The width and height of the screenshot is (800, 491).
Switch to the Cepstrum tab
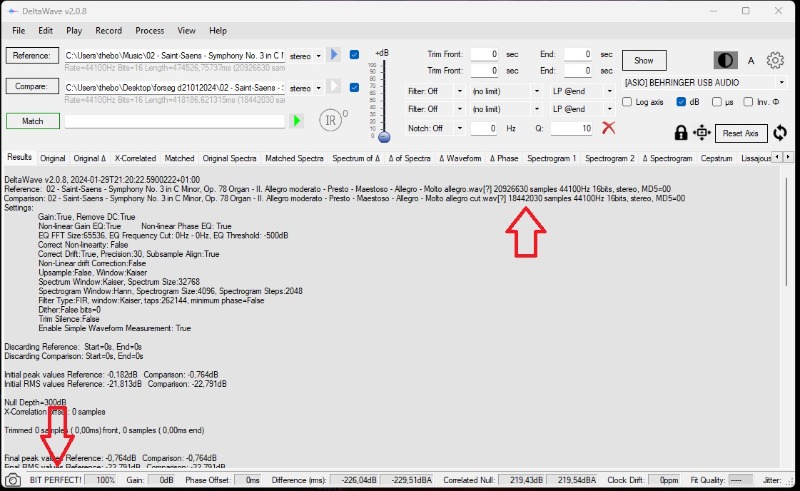click(x=716, y=158)
